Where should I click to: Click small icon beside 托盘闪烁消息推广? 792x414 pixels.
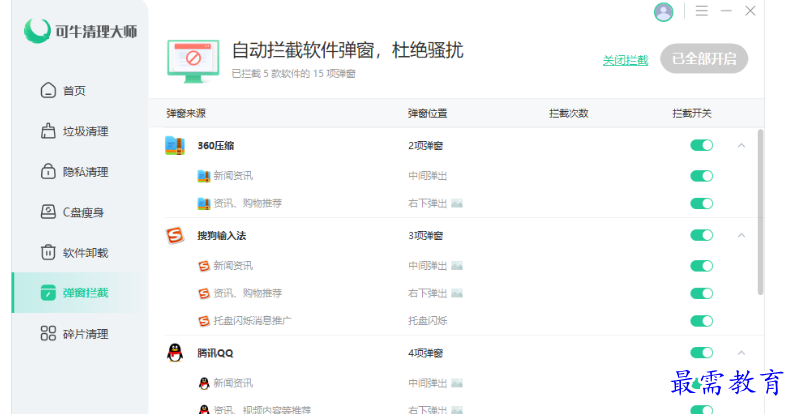tap(204, 321)
